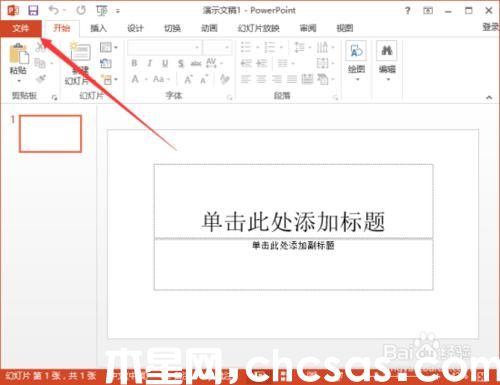Start slideshow from beginning via toolbar icon
Viewport: 500px width, 385px height.
tap(102, 11)
